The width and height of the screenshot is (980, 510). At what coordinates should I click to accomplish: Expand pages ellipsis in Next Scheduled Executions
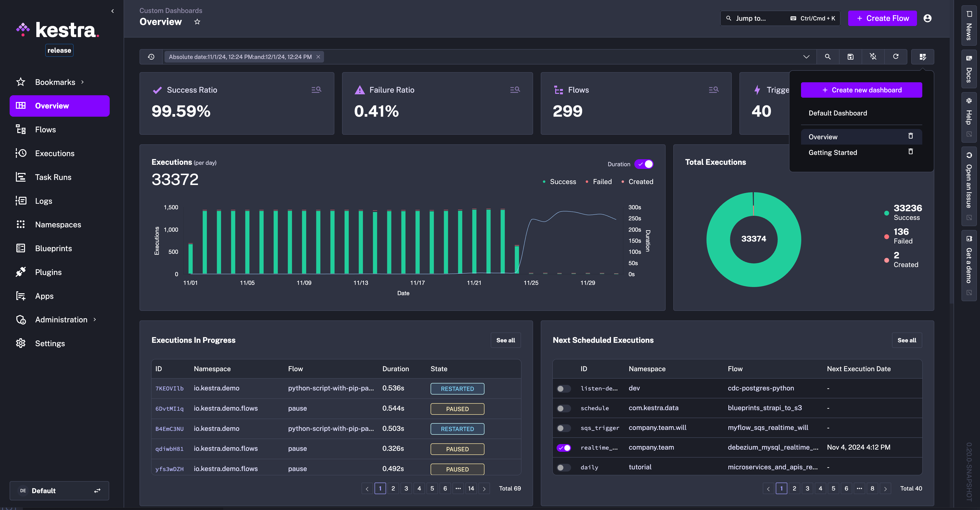tap(859, 488)
